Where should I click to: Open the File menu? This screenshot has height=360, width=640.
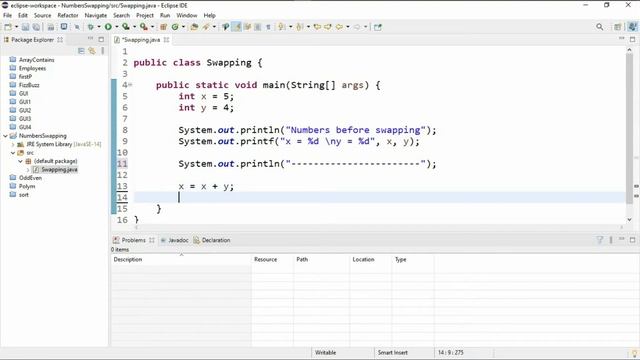coord(7,15)
